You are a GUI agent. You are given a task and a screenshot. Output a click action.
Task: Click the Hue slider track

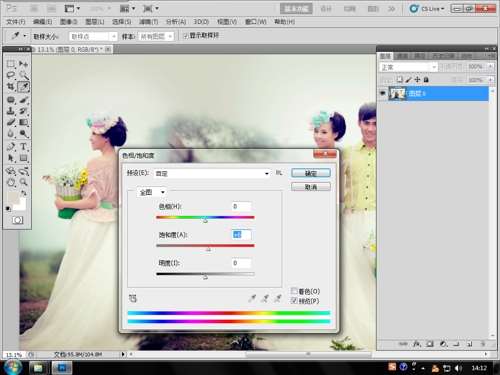tap(205, 217)
